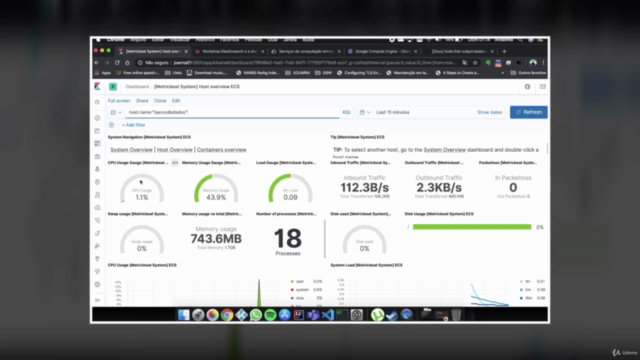Viewport: 640px width, 360px height.
Task: Click System Overview link inside the TIP text
Action: 444,150
